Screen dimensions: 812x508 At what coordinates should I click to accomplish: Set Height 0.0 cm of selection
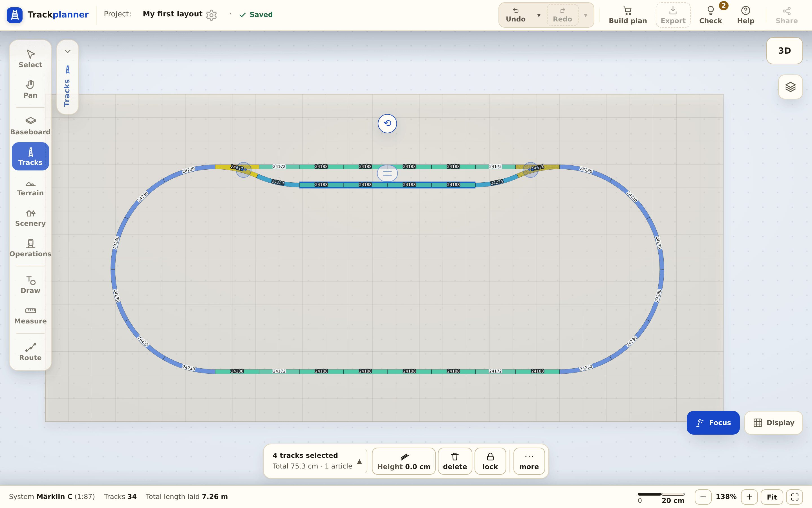pyautogui.click(x=404, y=461)
